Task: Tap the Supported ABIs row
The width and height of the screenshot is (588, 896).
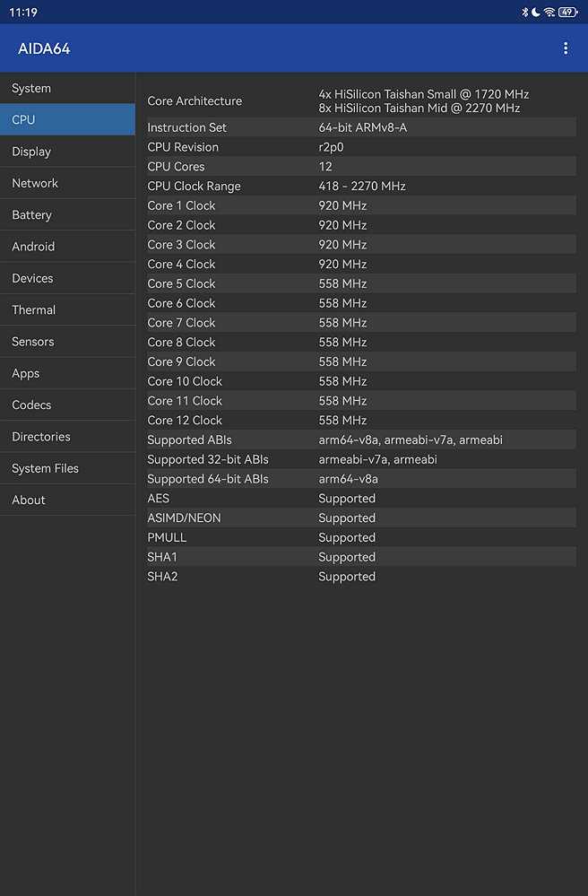Action: 361,439
